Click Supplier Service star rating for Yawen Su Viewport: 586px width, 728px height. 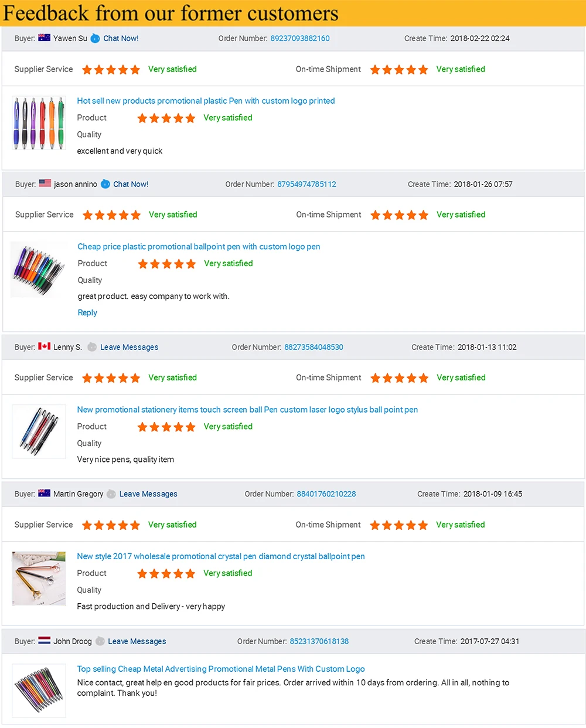click(x=111, y=70)
